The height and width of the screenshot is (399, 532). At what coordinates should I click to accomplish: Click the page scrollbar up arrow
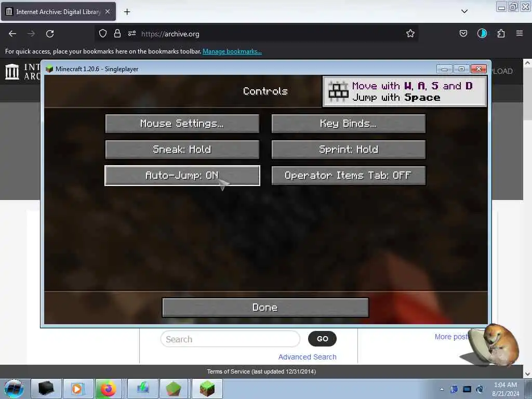[x=527, y=63]
